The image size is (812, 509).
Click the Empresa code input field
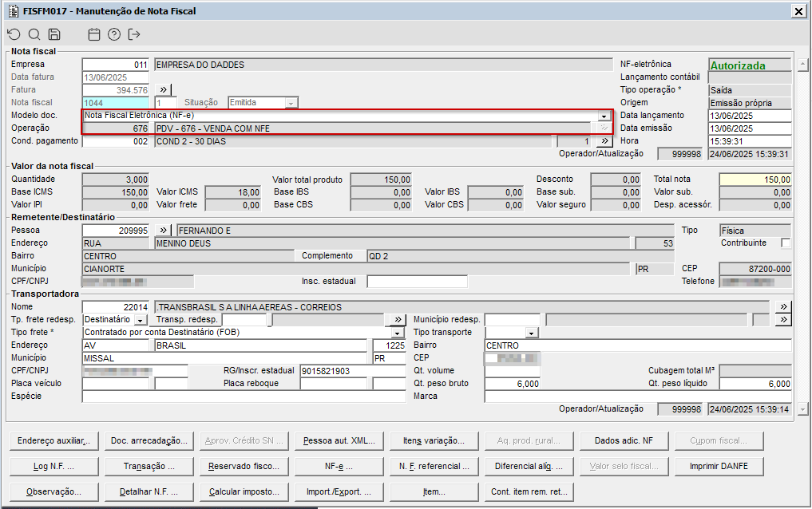(116, 65)
